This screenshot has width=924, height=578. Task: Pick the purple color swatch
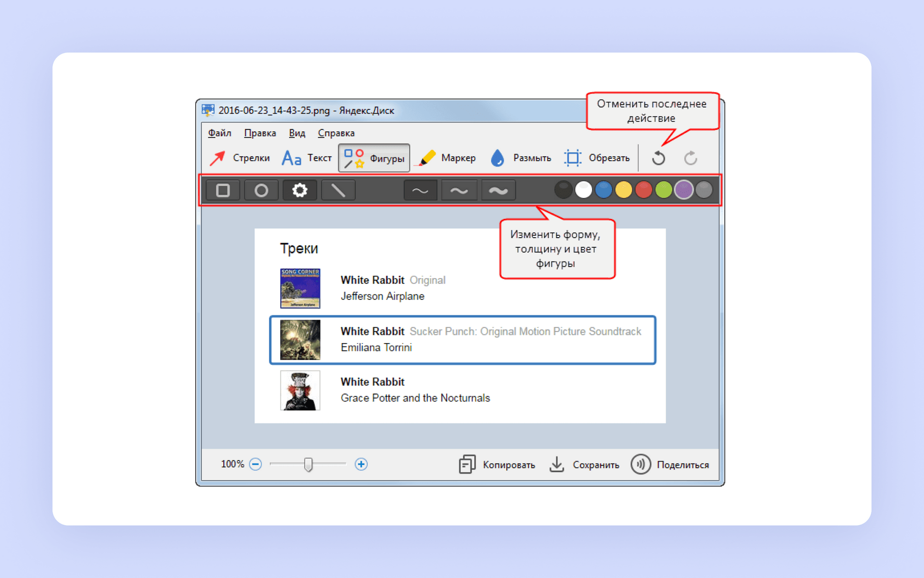[x=684, y=190]
